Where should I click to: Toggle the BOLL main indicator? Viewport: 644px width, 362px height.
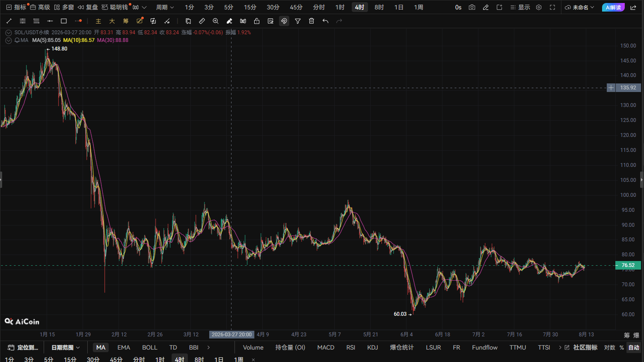[x=150, y=347]
